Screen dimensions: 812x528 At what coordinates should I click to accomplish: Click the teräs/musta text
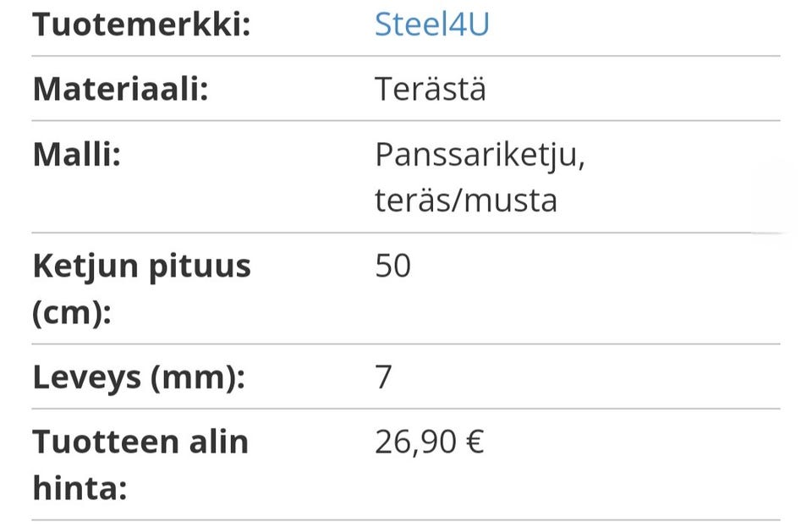tap(466, 201)
